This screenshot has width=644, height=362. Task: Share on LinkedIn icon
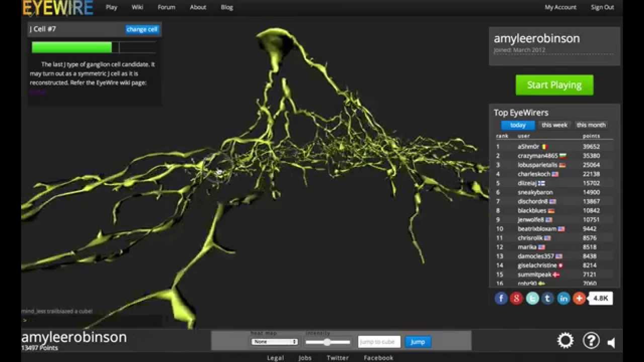(x=563, y=298)
